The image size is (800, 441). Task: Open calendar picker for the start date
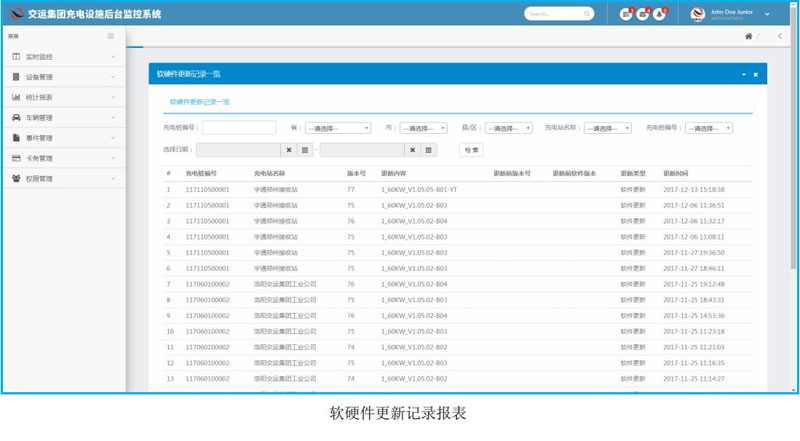[305, 150]
